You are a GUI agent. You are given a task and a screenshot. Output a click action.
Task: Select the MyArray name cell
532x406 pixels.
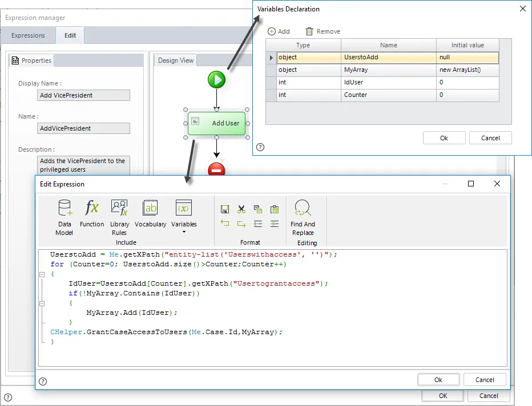click(x=389, y=70)
